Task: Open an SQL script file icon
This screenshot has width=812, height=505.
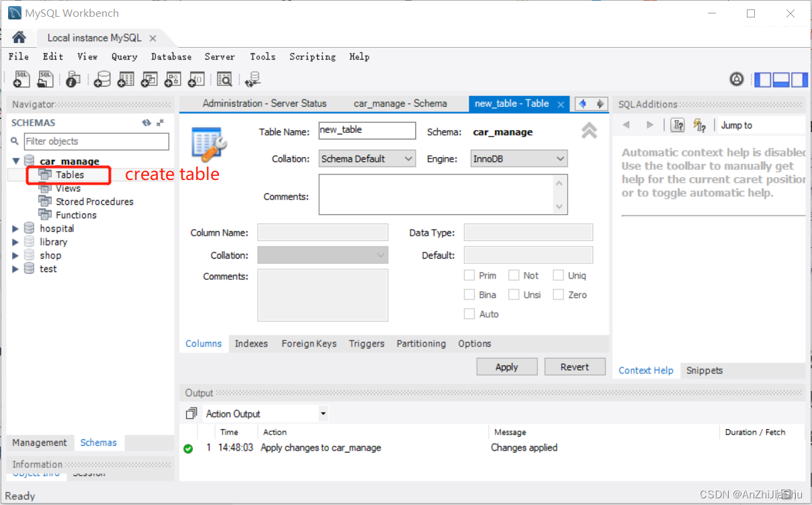Action: point(45,79)
